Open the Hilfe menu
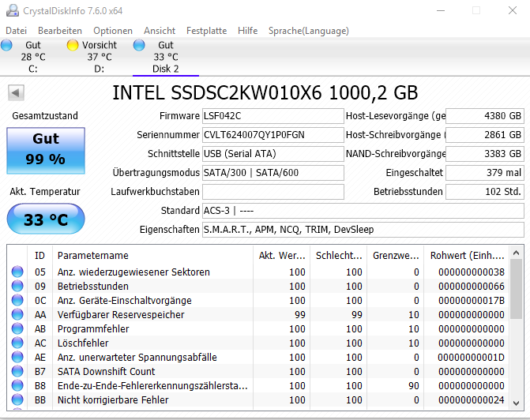530x420 pixels. 248,31
